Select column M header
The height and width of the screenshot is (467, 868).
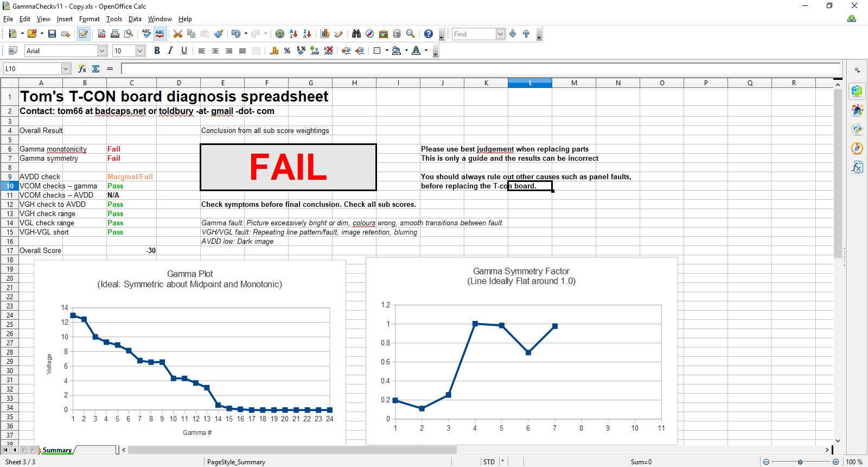(574, 83)
